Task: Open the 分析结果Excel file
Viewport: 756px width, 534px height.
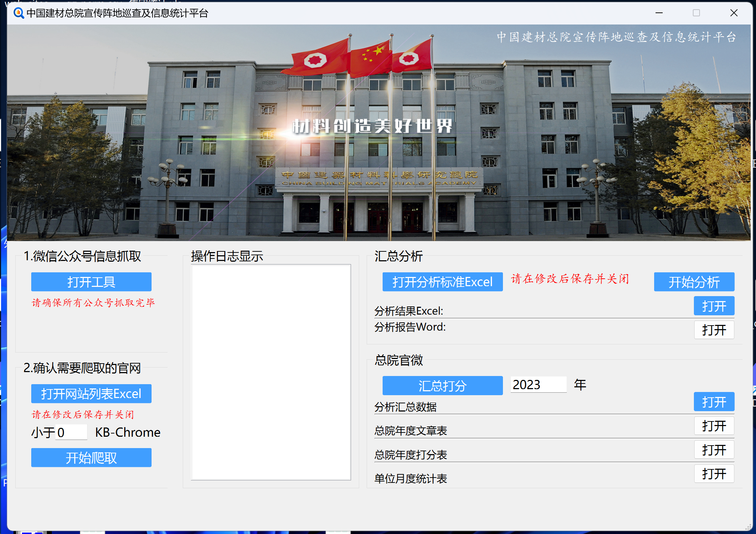Action: [714, 306]
